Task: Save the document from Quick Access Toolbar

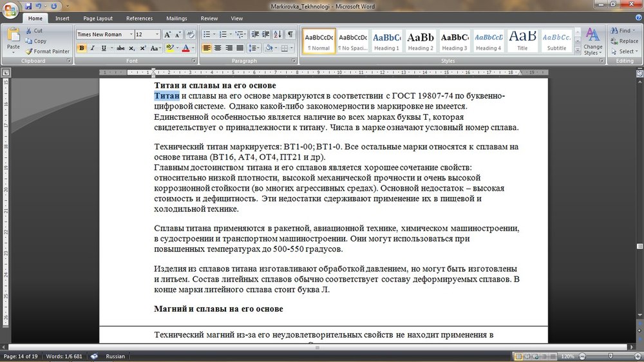Action: 28,6
